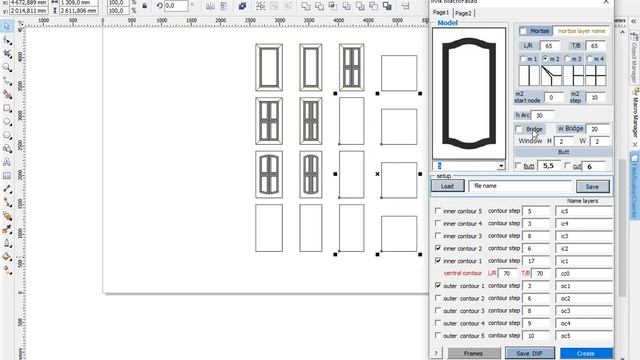
Task: Select the Connector tool
Action: pyautogui.click(x=7, y=202)
